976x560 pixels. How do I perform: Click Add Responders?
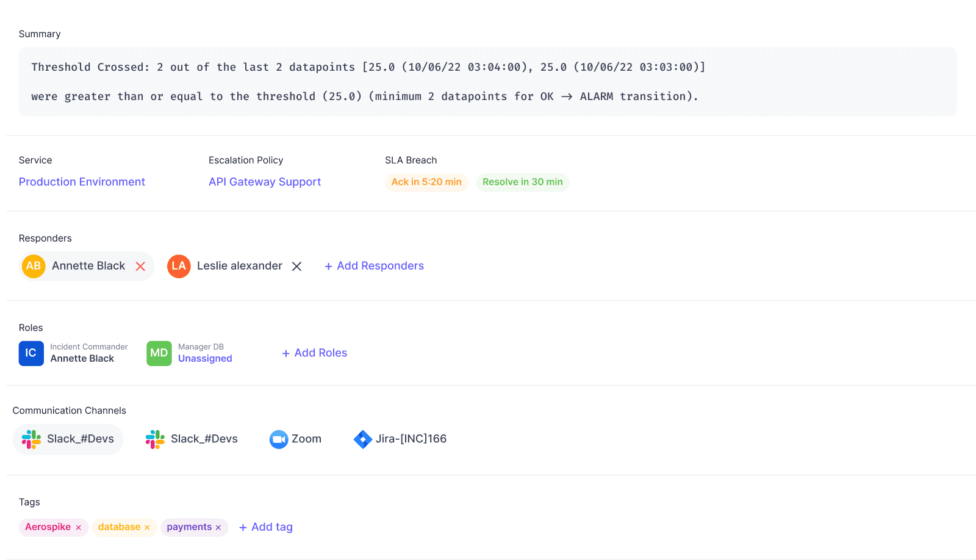[373, 265]
